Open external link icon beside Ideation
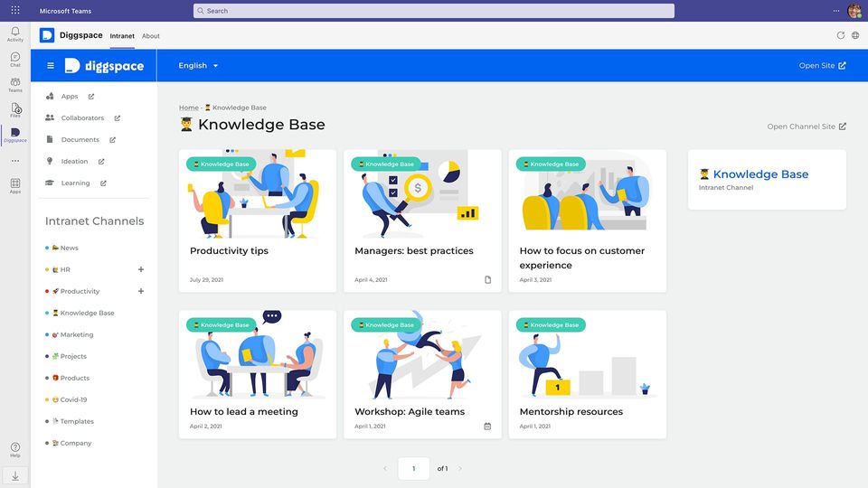Viewport: 868px width, 488px height. (101, 162)
